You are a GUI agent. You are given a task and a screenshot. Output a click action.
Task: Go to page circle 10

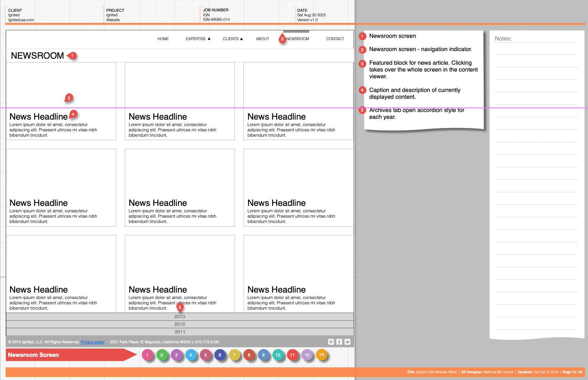click(x=278, y=355)
